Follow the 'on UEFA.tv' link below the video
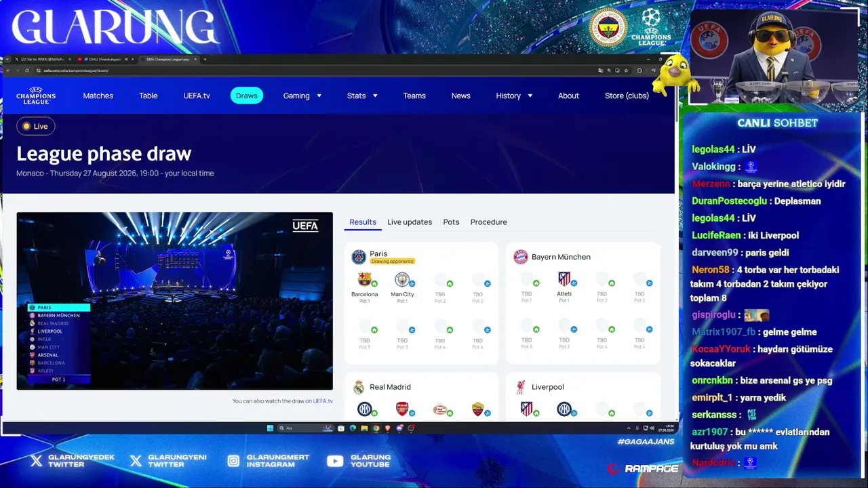 [x=319, y=401]
